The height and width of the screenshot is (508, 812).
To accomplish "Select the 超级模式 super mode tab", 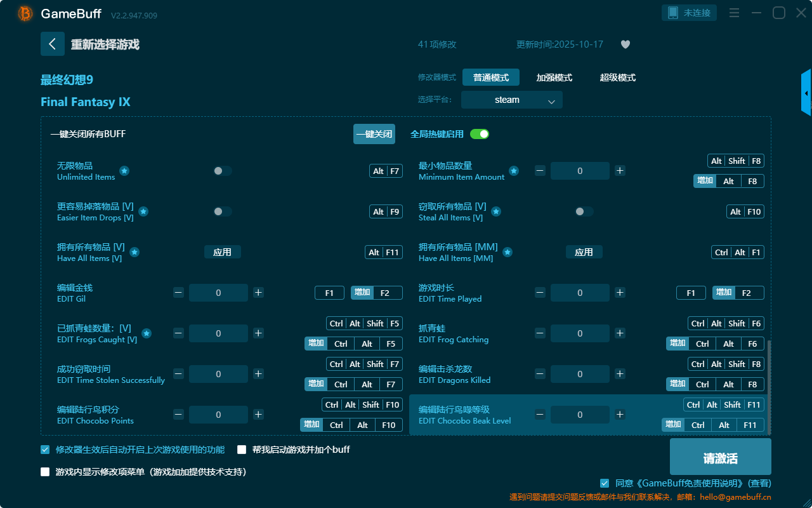I will [617, 77].
